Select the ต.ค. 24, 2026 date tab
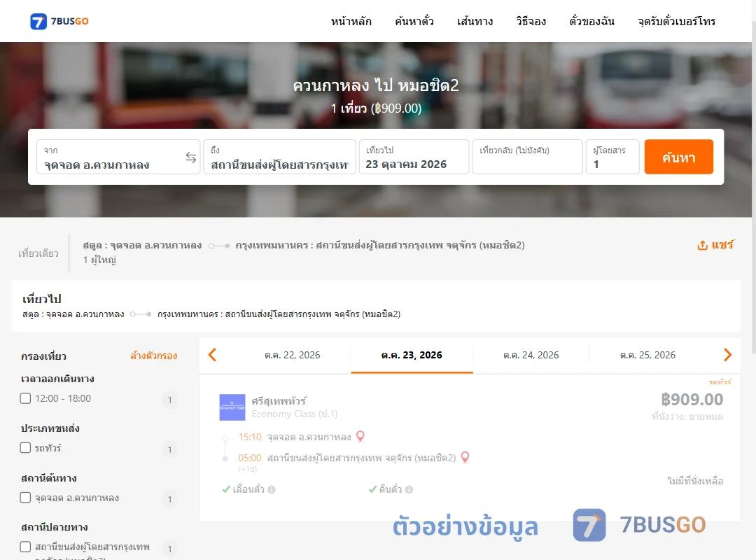 [x=531, y=356]
